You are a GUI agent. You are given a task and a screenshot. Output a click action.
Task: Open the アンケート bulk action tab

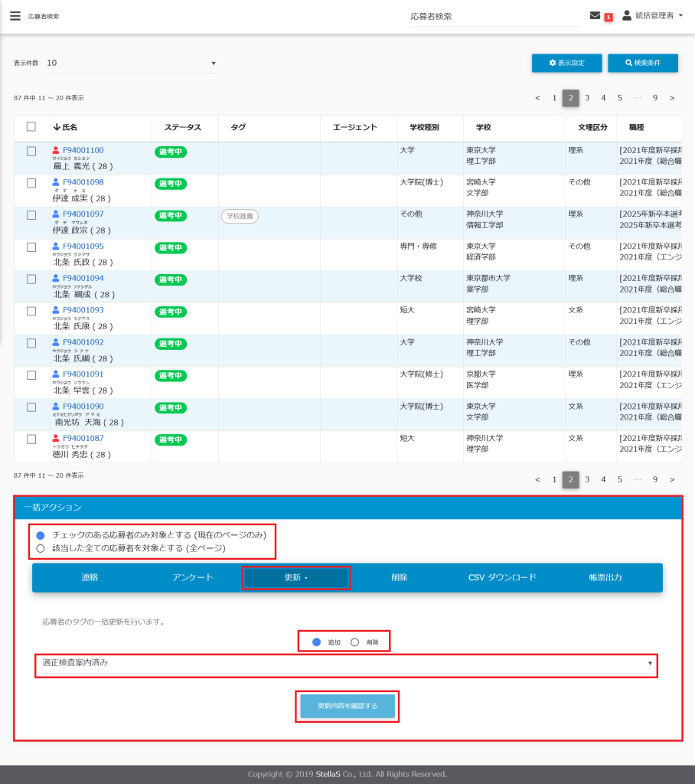193,577
